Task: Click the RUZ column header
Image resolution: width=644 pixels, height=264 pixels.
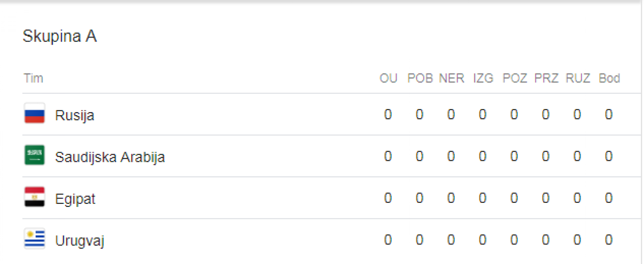Action: [577, 78]
